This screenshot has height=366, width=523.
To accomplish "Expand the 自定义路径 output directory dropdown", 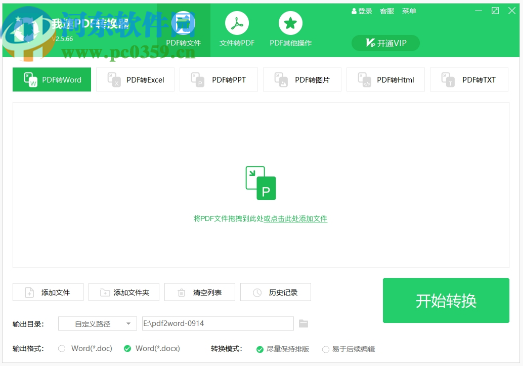I will click(97, 324).
